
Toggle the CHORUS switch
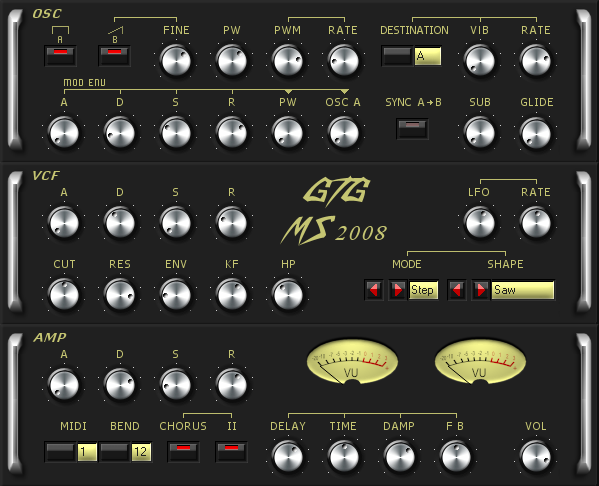[x=183, y=452]
